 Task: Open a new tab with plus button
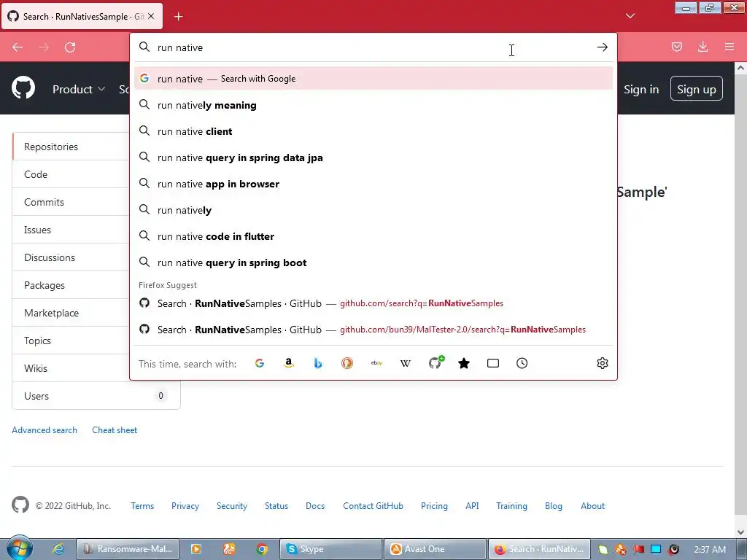[x=178, y=17]
